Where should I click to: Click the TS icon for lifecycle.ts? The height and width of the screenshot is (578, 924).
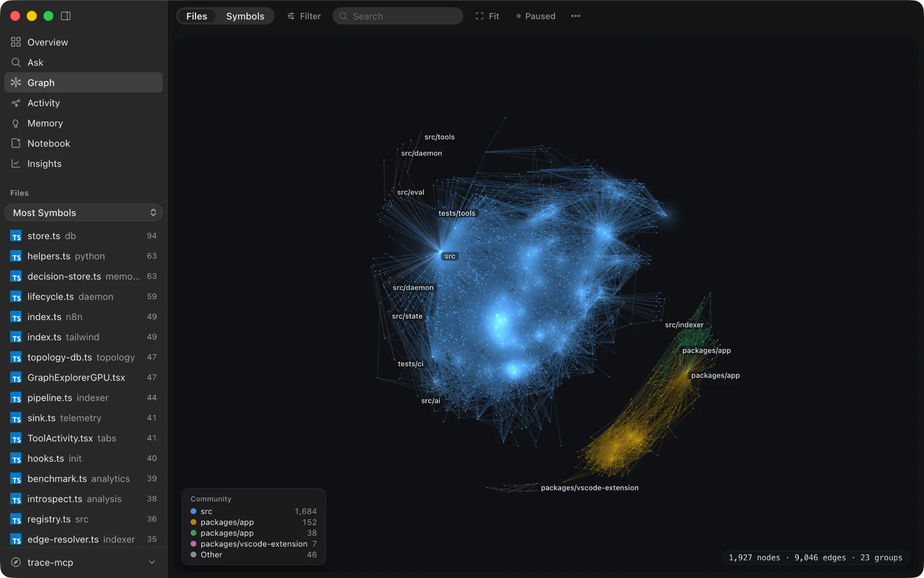pos(16,297)
